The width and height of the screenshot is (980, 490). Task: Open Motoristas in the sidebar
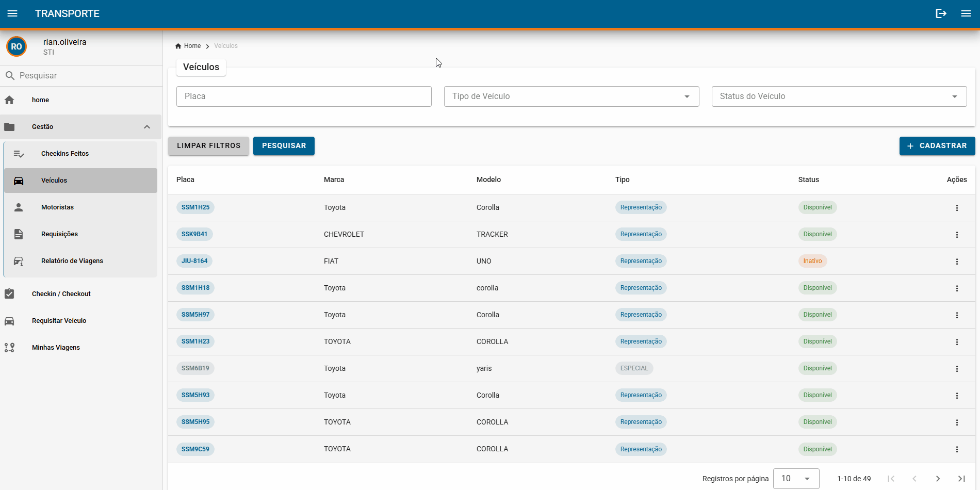(x=80, y=207)
